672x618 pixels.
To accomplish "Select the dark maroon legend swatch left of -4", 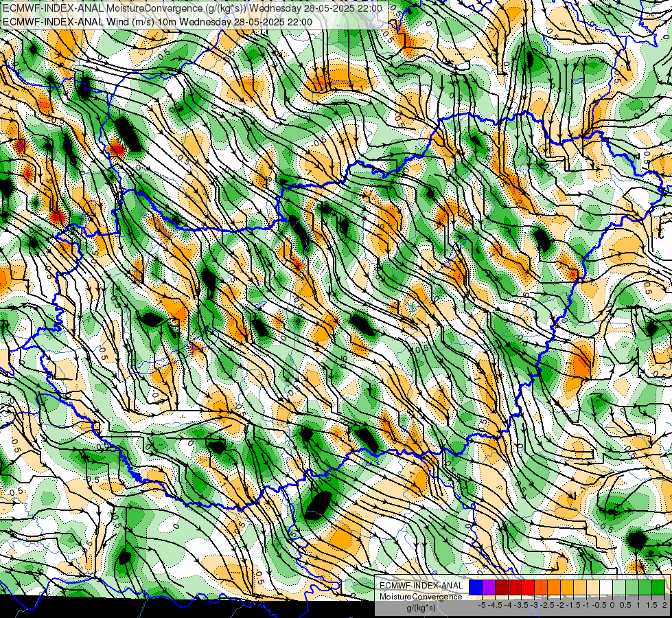I will point(502,587).
